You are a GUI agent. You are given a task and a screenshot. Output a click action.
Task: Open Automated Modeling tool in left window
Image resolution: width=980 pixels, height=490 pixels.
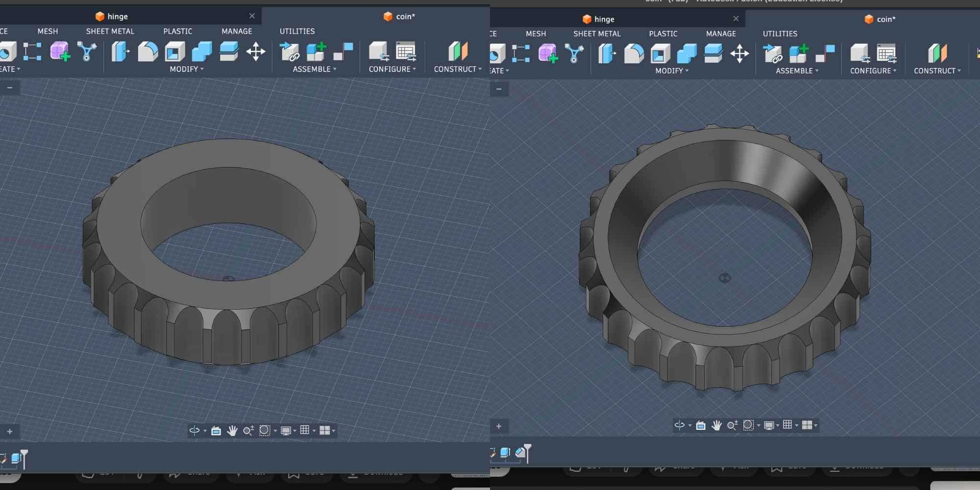tap(87, 51)
